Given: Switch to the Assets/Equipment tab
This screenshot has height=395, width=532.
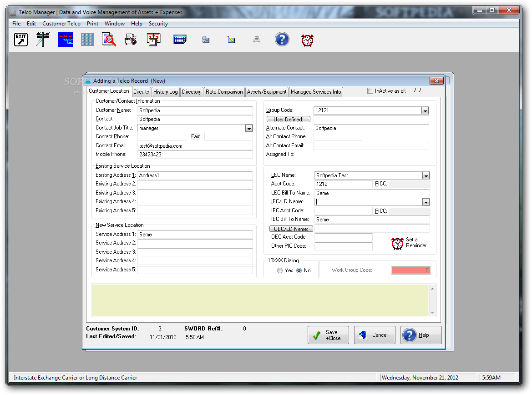Looking at the screenshot, I should click(x=266, y=92).
